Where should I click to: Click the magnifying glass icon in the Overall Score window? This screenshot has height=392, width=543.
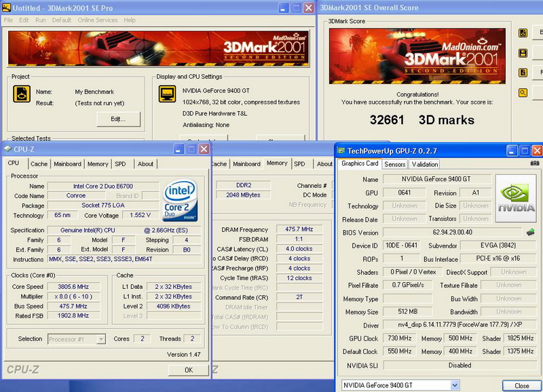tap(523, 93)
